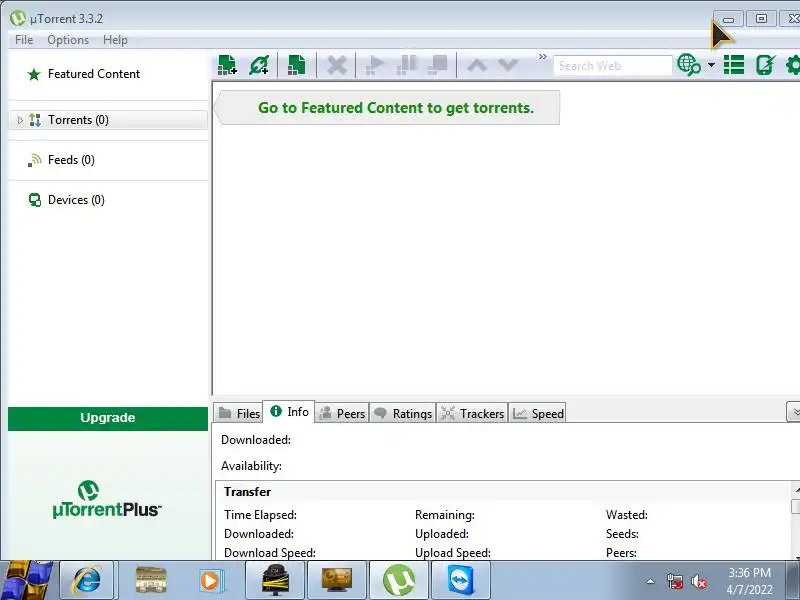The height and width of the screenshot is (600, 800).
Task: Switch to the Trackers tab
Action: [x=472, y=413]
